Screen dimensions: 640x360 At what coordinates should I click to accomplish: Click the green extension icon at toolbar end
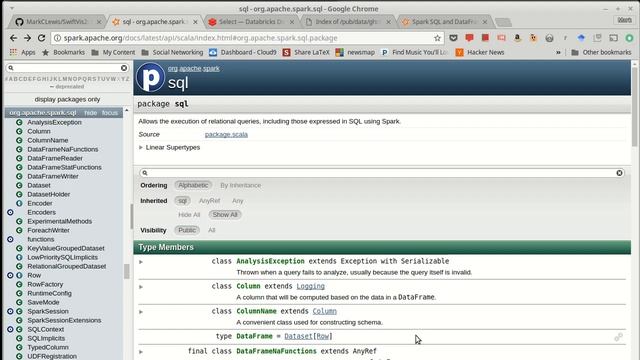(629, 38)
